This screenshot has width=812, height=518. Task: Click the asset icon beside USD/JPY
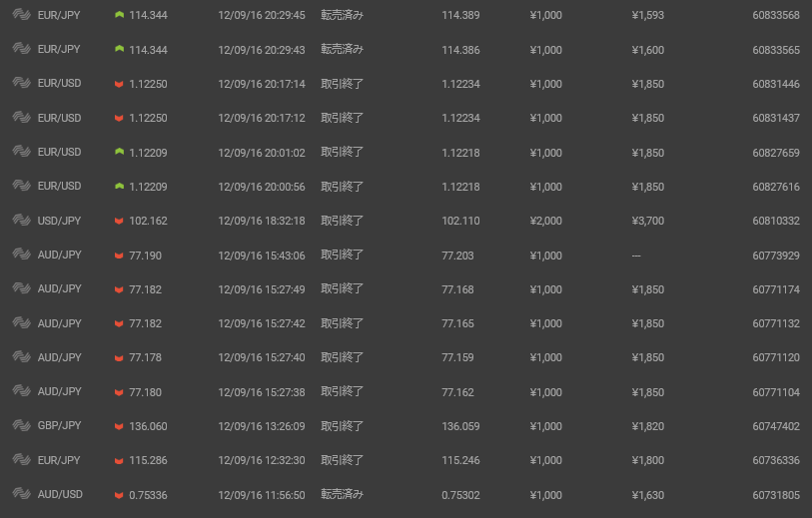click(x=21, y=220)
